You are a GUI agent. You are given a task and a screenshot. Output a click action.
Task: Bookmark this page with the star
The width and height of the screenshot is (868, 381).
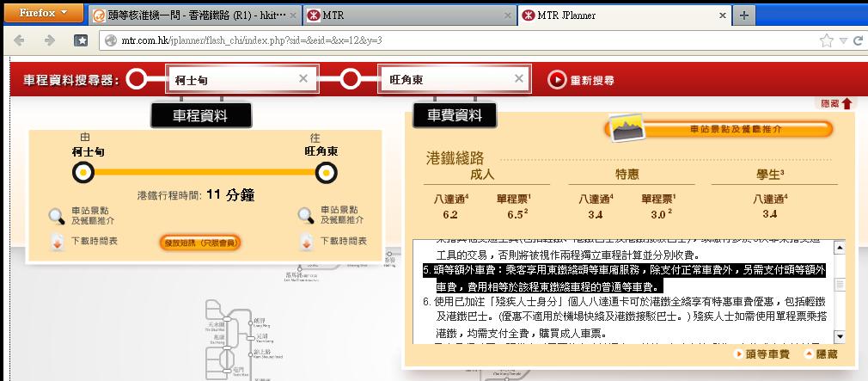pos(827,40)
